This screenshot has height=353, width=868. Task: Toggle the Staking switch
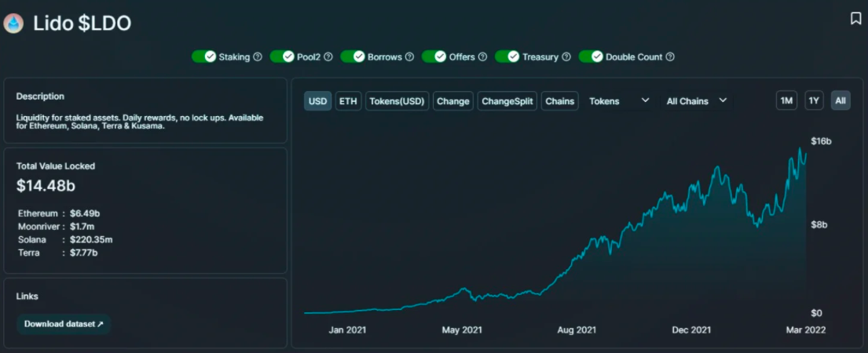click(203, 56)
